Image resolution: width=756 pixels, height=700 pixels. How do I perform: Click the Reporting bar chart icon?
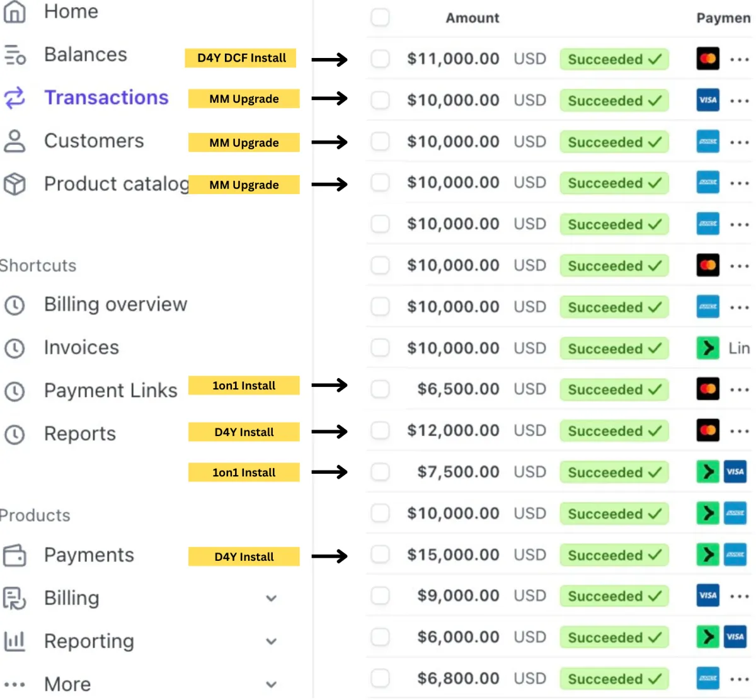(x=14, y=641)
